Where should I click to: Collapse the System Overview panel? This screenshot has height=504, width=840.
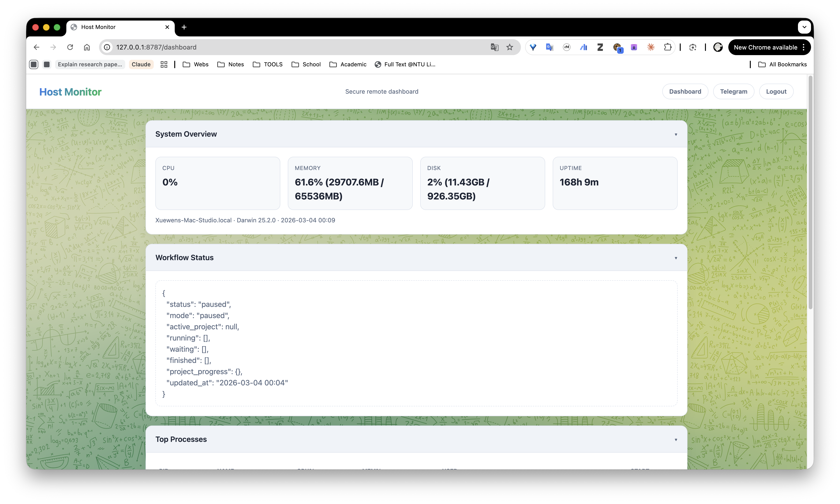click(x=676, y=135)
